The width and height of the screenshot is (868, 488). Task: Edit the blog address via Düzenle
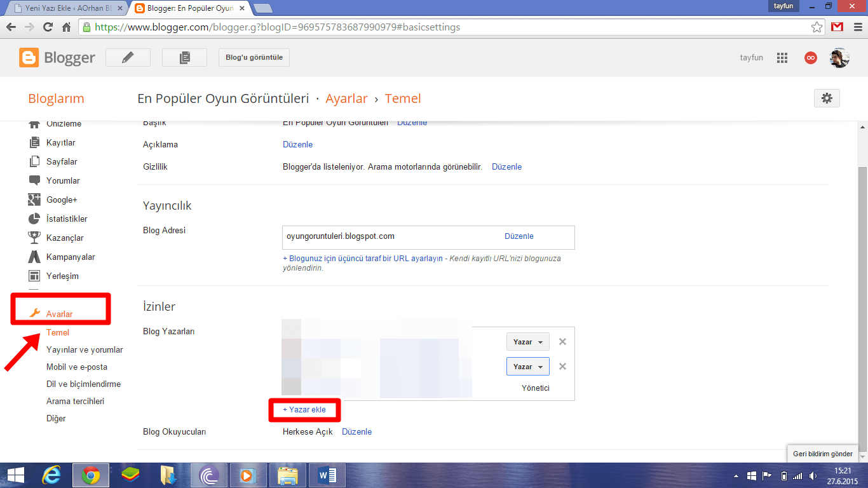click(x=519, y=236)
